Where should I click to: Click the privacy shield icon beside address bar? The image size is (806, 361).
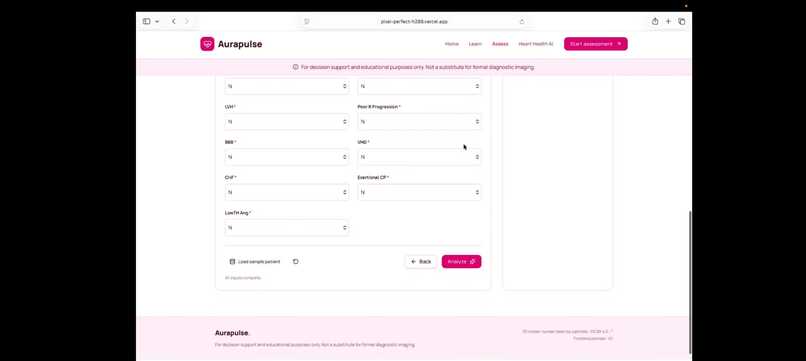click(307, 22)
